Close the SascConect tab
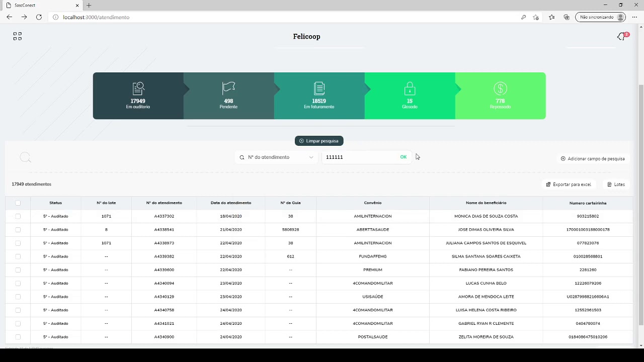Screen dimensions: 644x362 tap(77, 5)
